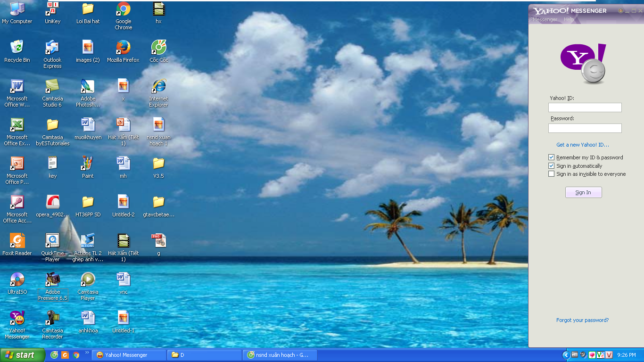This screenshot has width=644, height=362.
Task: Select the opera_4902 installer icon
Action: tap(52, 206)
